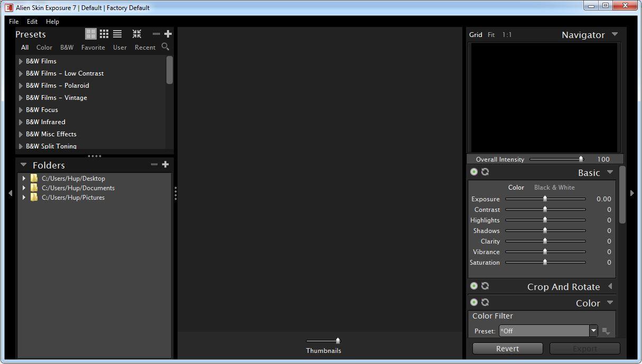Reset the Crop And Rotate panel settings

click(485, 286)
